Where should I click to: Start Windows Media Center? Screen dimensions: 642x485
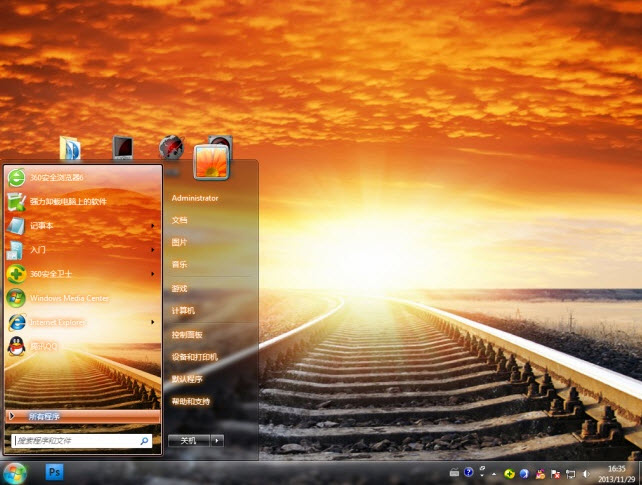point(82,298)
